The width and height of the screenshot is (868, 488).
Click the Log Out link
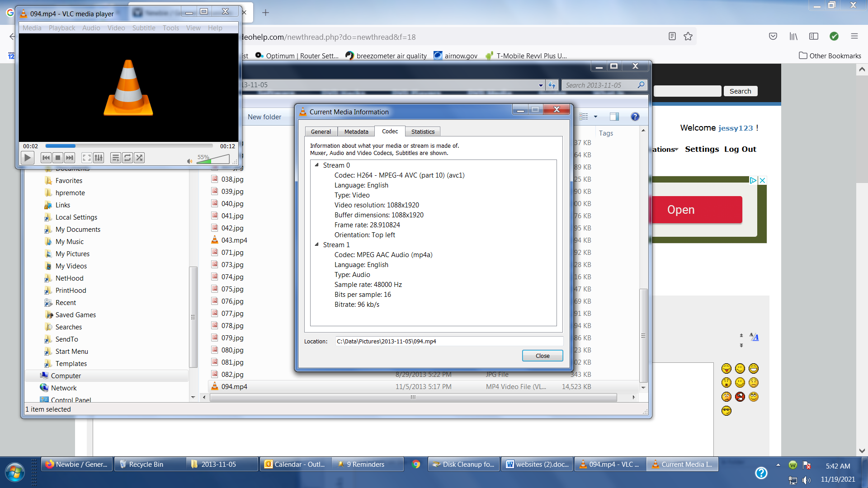(x=740, y=149)
